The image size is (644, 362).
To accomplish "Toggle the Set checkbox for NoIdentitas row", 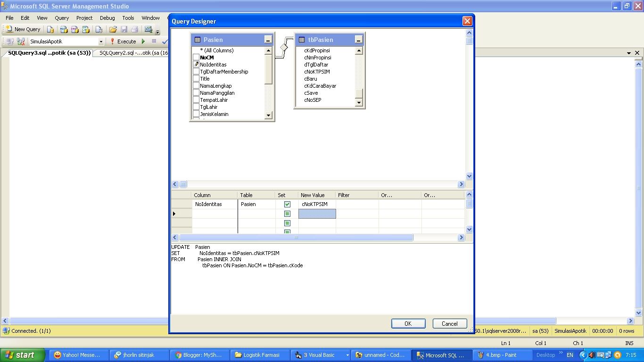I will [x=287, y=204].
